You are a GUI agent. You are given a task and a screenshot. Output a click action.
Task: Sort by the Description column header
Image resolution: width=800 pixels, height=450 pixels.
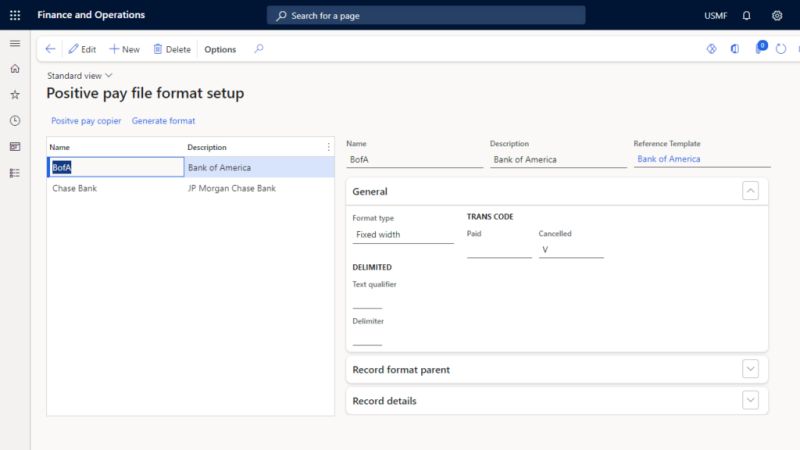[x=207, y=147]
